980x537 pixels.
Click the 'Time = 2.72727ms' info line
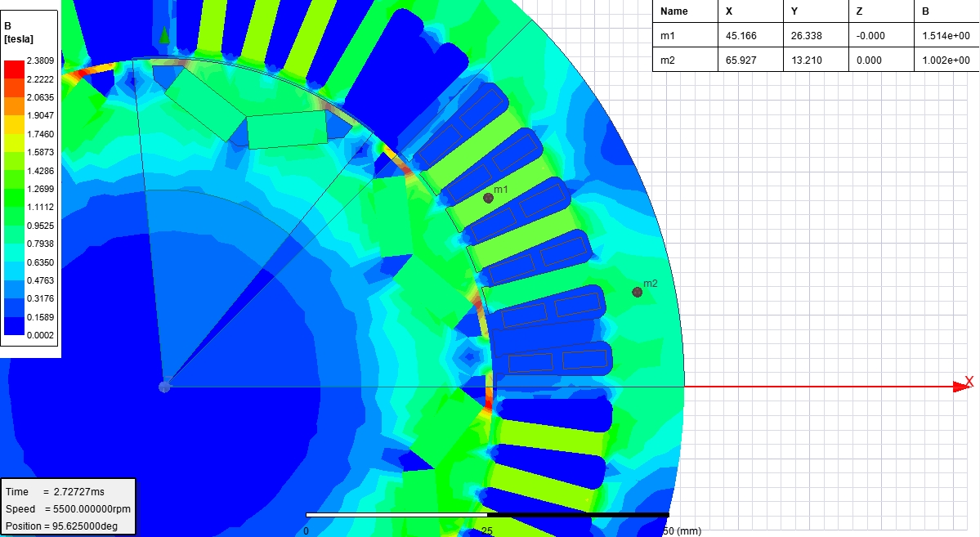pyautogui.click(x=55, y=491)
